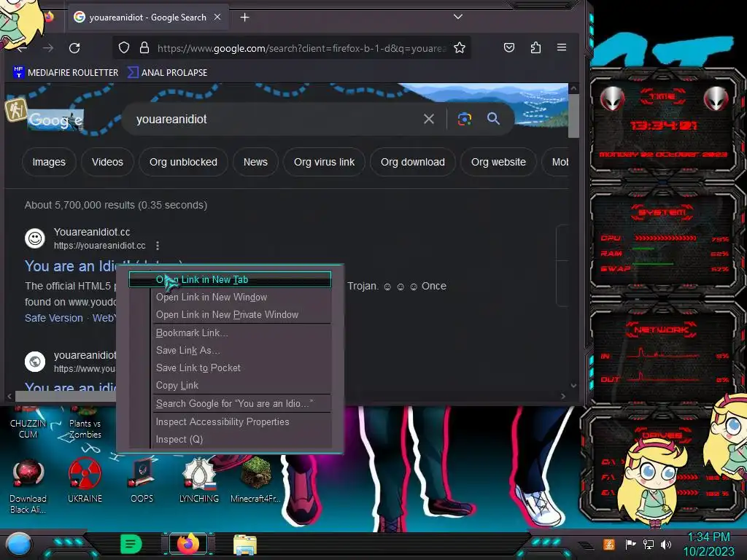This screenshot has width=747, height=560.
Task: Reload the page in Firefox
Action: (x=74, y=48)
